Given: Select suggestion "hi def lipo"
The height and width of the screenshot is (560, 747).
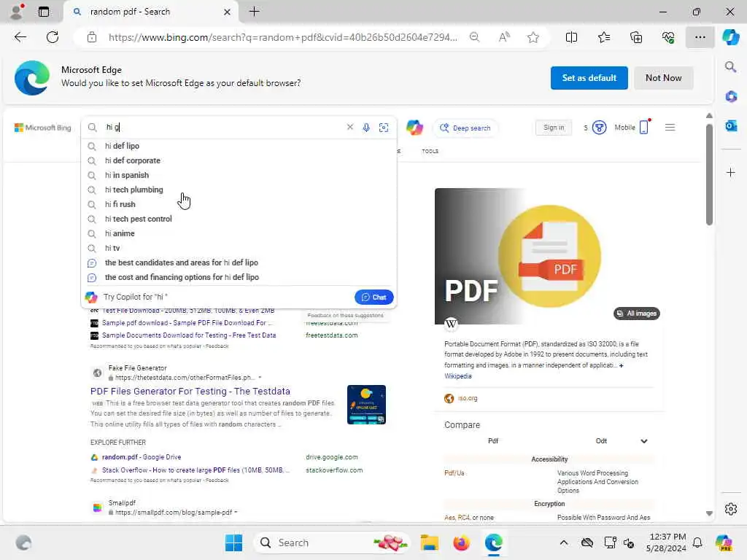Looking at the screenshot, I should click(x=239, y=146).
